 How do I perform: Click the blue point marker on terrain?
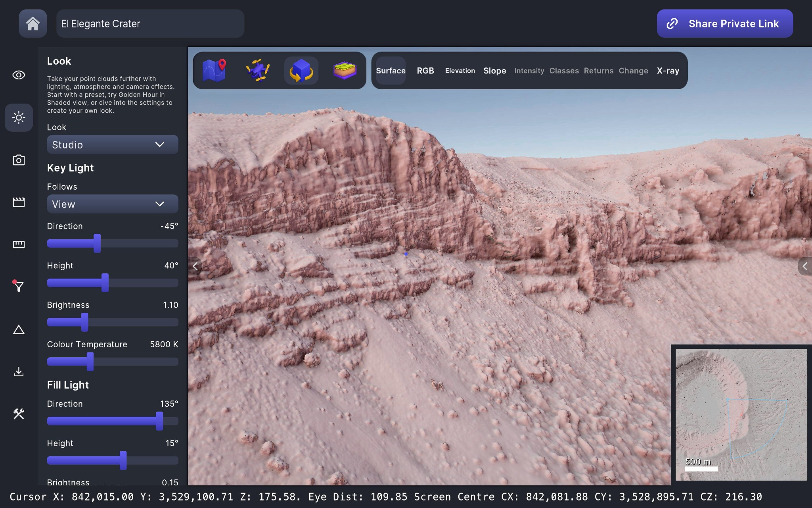pos(406,254)
